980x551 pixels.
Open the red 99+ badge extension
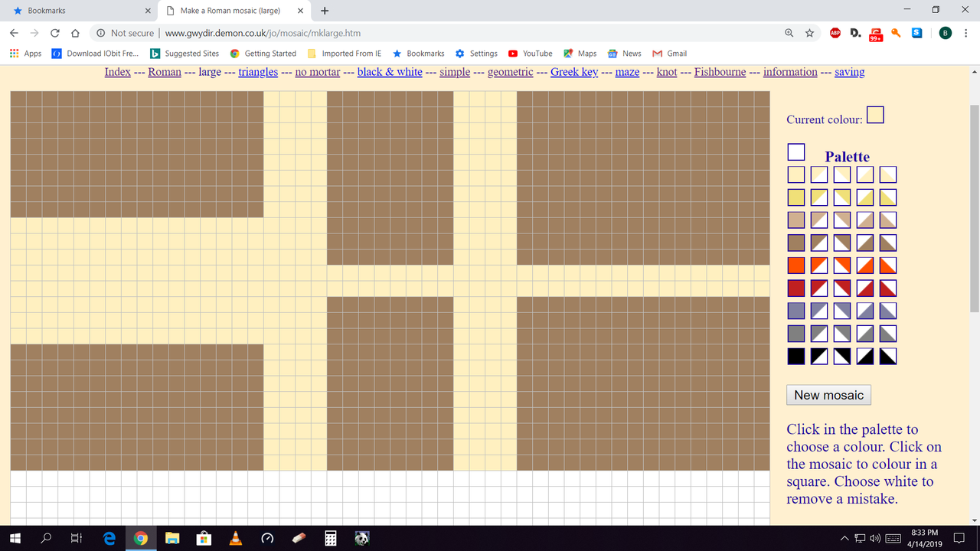click(x=876, y=34)
